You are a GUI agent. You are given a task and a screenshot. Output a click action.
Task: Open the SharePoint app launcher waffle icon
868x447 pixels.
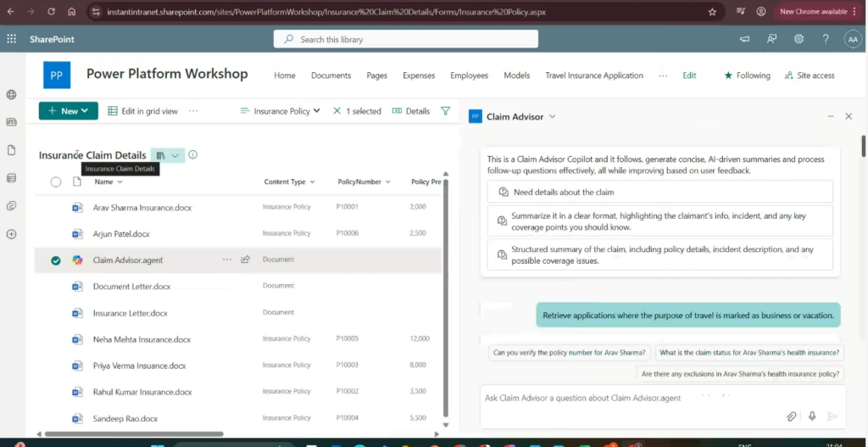(11, 39)
